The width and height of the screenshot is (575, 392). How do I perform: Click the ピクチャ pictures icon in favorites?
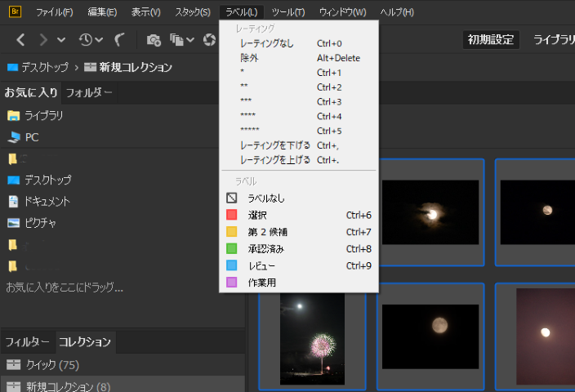(x=13, y=222)
